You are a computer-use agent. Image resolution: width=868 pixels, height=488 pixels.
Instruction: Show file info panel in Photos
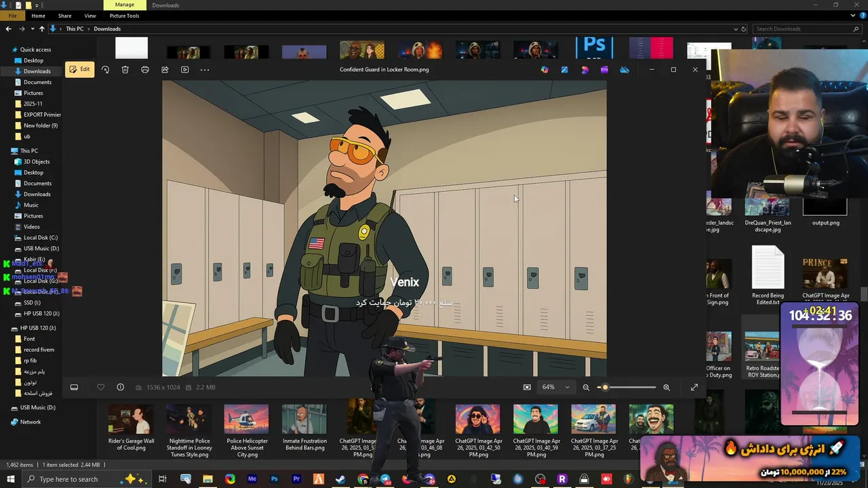coord(120,387)
